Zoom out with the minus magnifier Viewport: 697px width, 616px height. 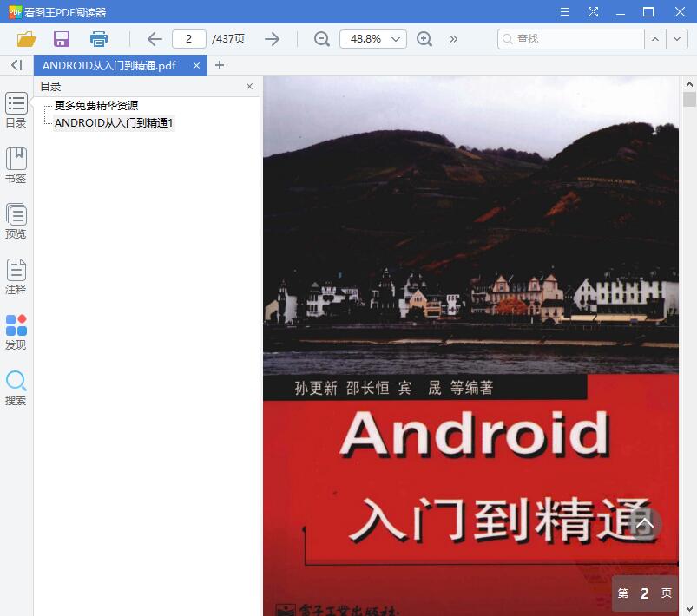coord(321,39)
